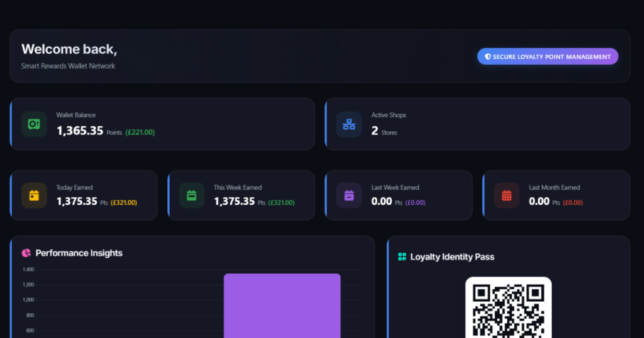The image size is (644, 338).
Task: Click the red Last Month Earned calendar icon
Action: 506,195
